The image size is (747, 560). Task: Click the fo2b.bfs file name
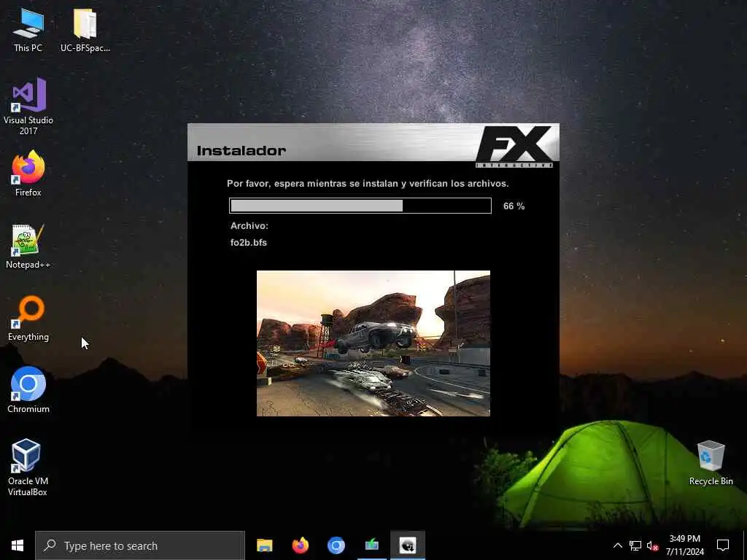pyautogui.click(x=249, y=242)
